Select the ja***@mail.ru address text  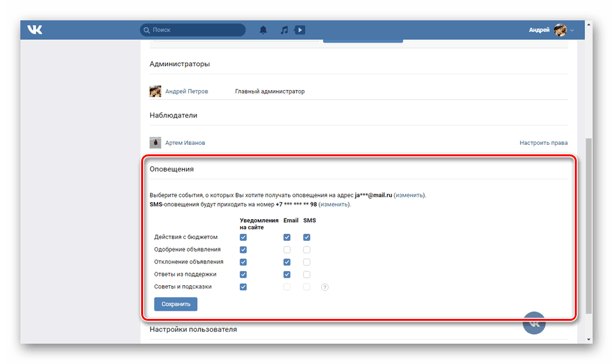[x=373, y=195]
